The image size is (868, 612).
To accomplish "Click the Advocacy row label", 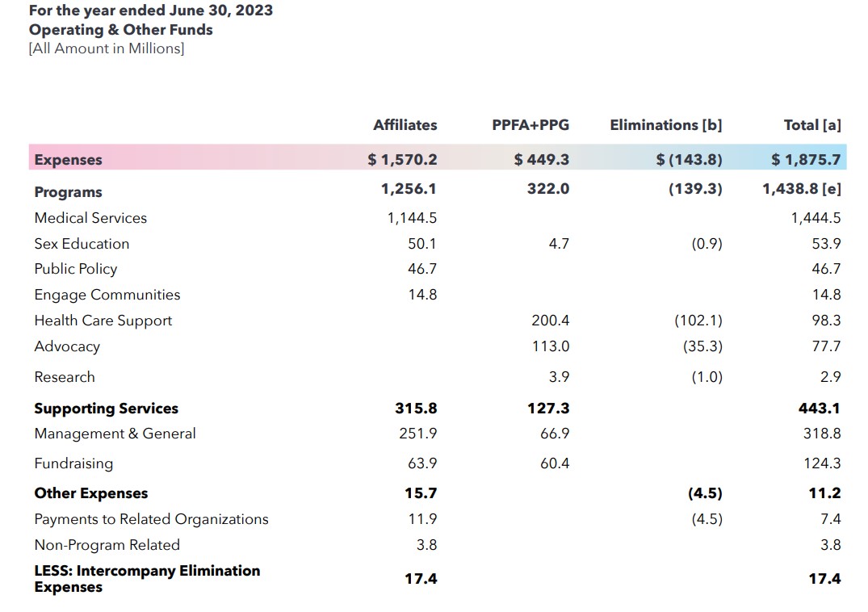I will (67, 346).
